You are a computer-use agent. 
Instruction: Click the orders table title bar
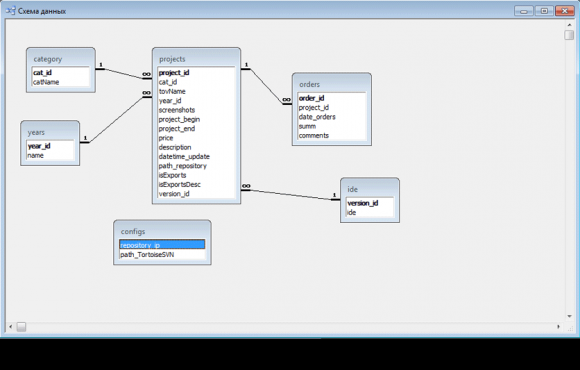click(x=332, y=84)
